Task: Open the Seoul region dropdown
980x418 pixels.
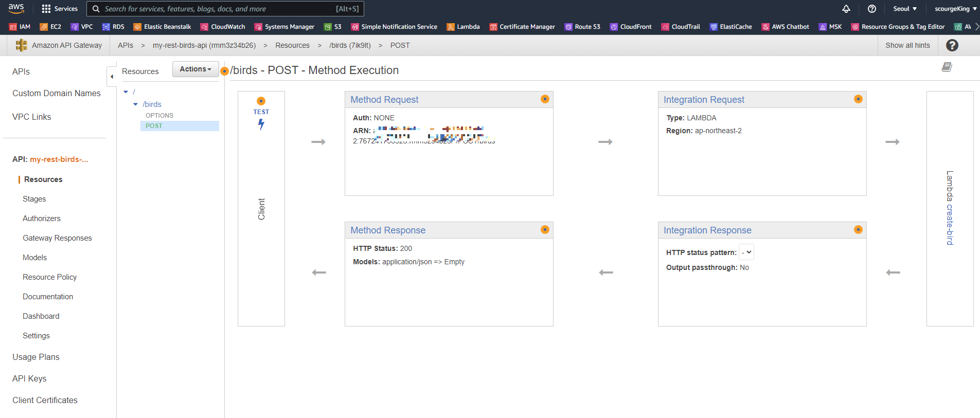Action: (905, 9)
